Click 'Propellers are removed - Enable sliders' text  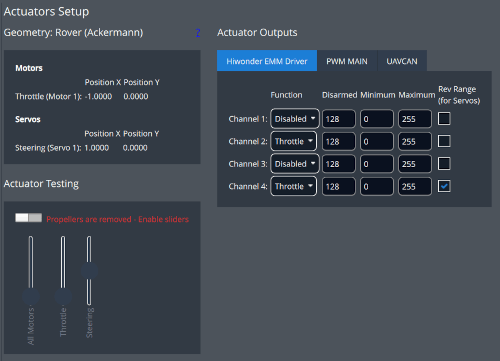pyautogui.click(x=117, y=219)
